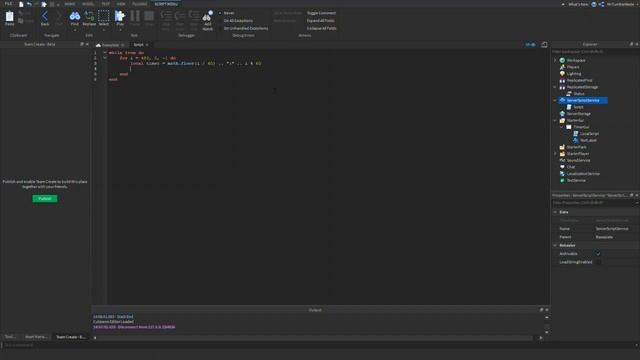The width and height of the screenshot is (640, 360).
Task: Select the SoundService icon
Action: [x=562, y=160]
